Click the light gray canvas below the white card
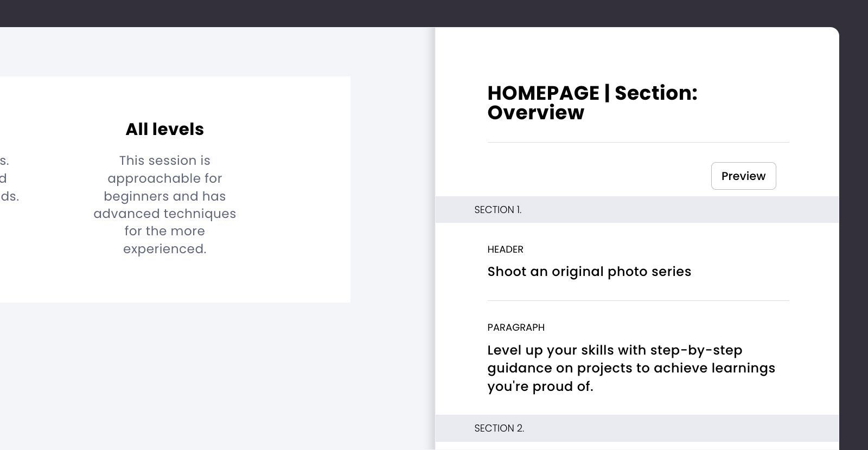The image size is (868, 450). (x=174, y=374)
